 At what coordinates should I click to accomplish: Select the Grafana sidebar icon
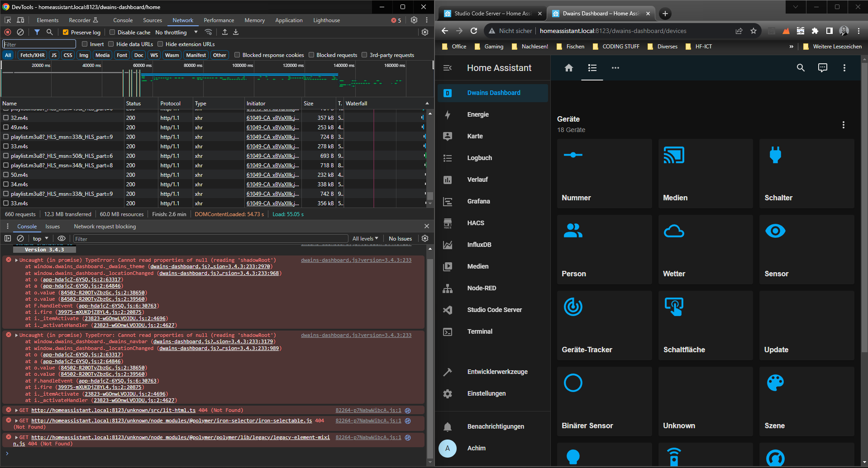(448, 201)
